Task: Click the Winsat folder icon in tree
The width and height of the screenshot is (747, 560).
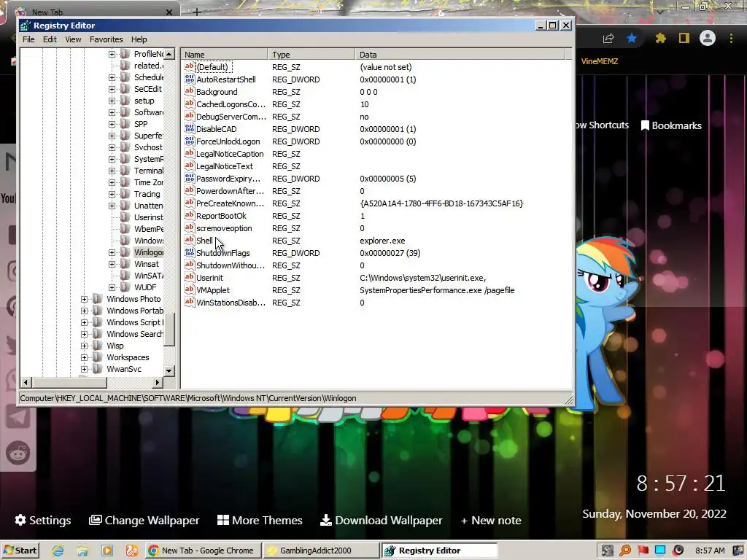Action: tap(125, 264)
